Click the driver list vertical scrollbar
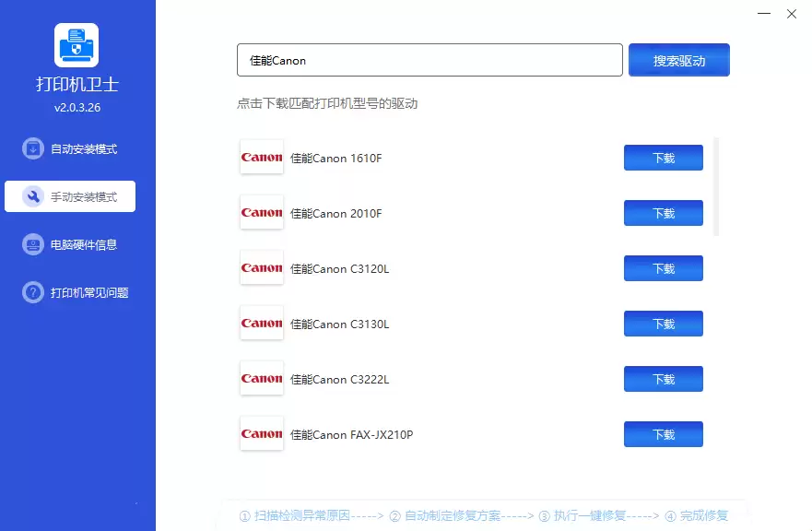The width and height of the screenshot is (812, 531). [x=716, y=186]
